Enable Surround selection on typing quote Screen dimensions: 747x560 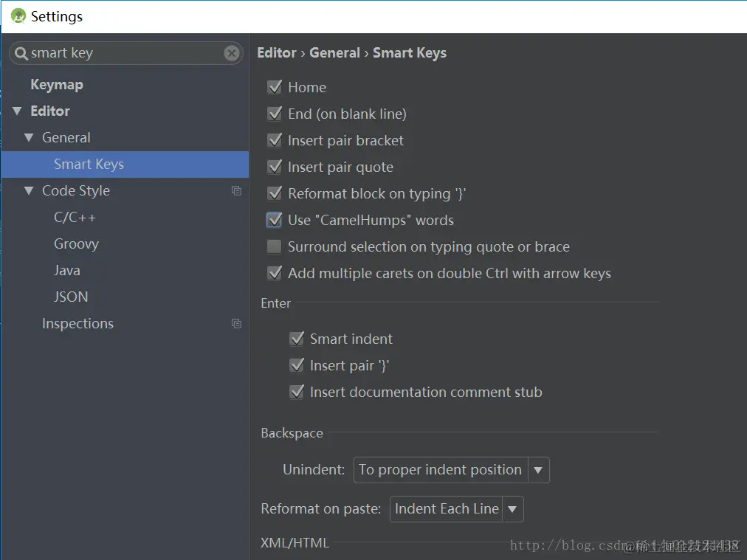(275, 246)
